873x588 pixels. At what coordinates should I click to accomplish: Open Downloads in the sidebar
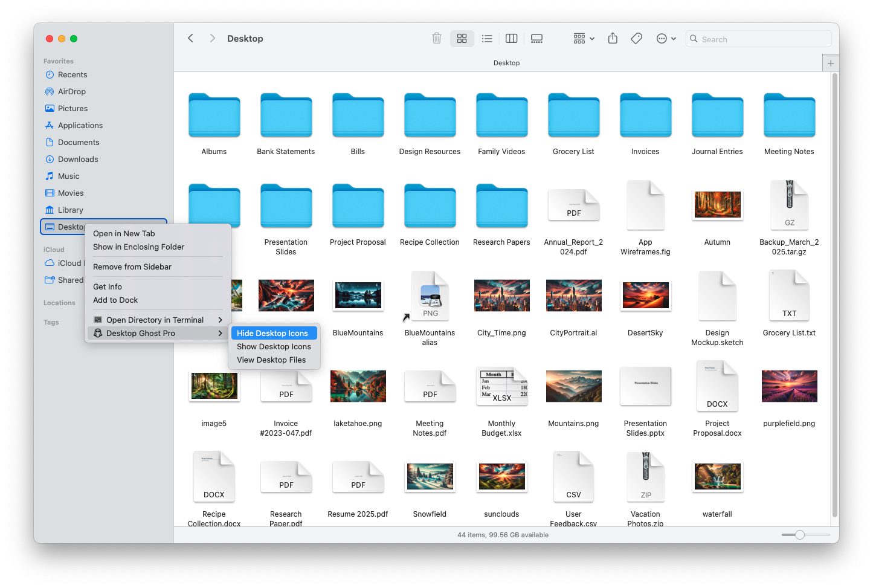coord(78,160)
